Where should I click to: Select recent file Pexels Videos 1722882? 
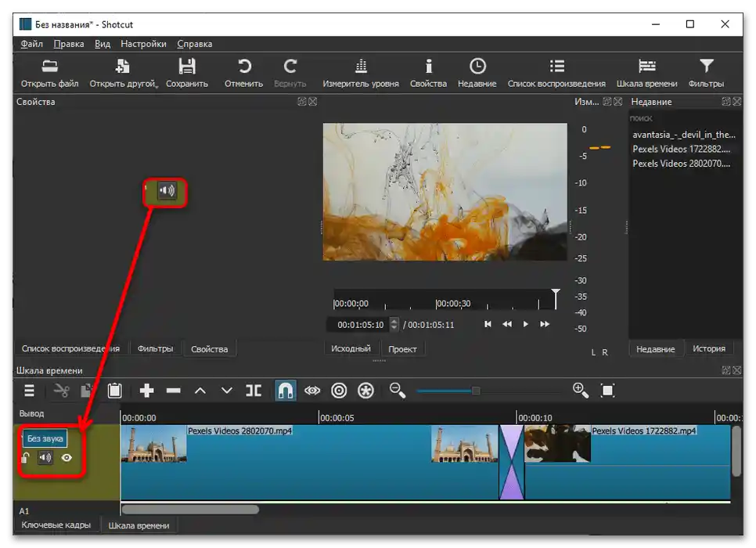click(x=682, y=149)
